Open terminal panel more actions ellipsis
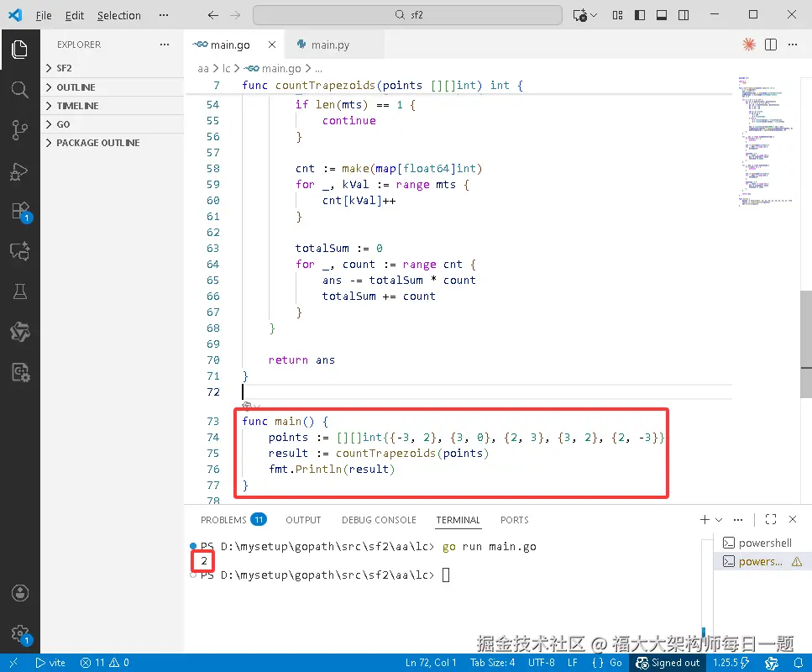The width and height of the screenshot is (812, 672). coord(738,519)
